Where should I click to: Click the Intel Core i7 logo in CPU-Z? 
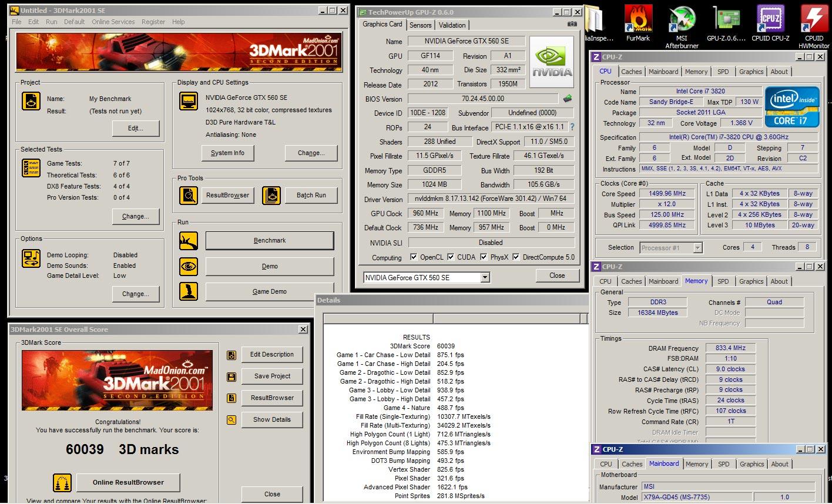coord(793,107)
